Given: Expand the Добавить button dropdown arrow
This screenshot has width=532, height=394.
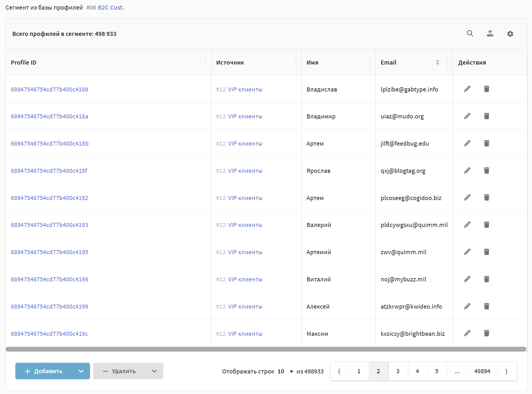Looking at the screenshot, I should pos(81,371).
